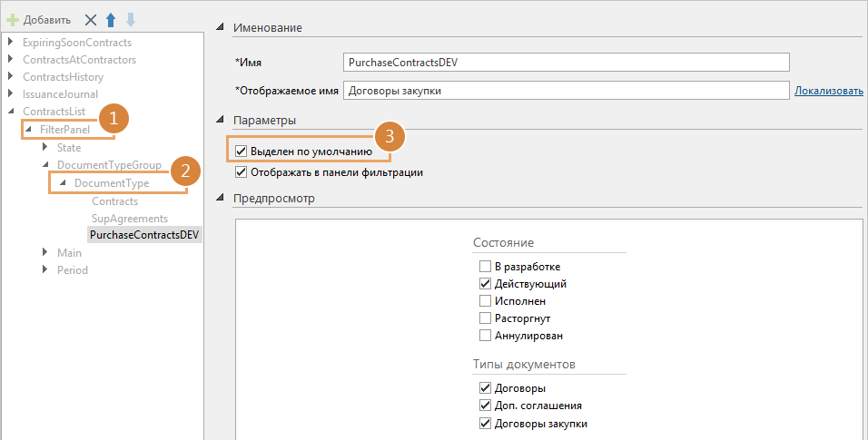Toggle "Отображать в панели фильтрации" checkbox
This screenshot has height=440, width=868.
(241, 171)
